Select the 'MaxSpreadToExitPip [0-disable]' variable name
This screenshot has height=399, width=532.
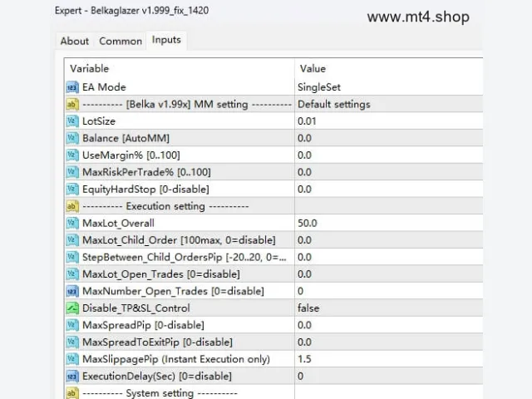pos(157,342)
